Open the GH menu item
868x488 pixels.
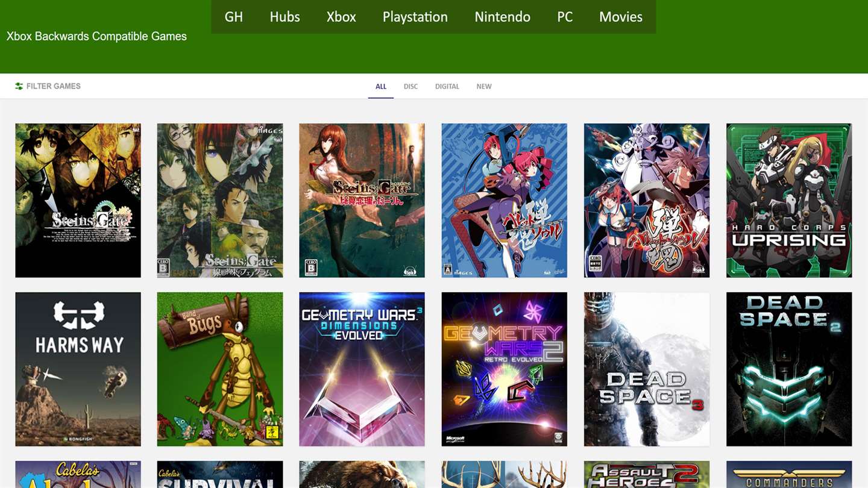click(234, 17)
